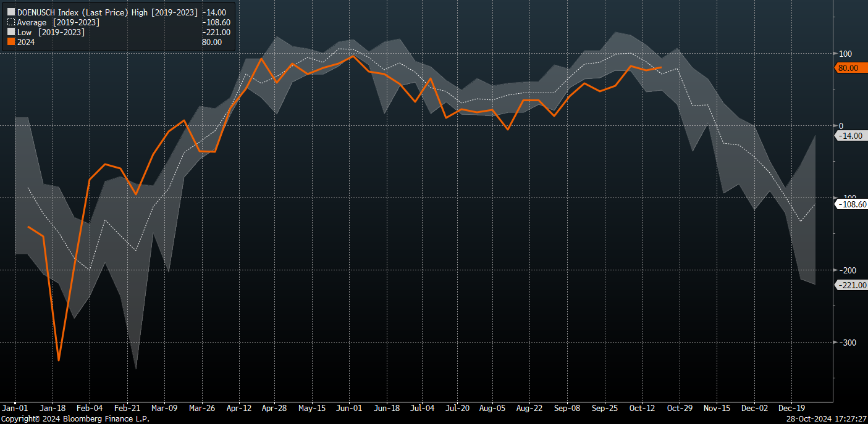Click the Sep-08 date axis label
The image size is (868, 424).
pos(567,409)
